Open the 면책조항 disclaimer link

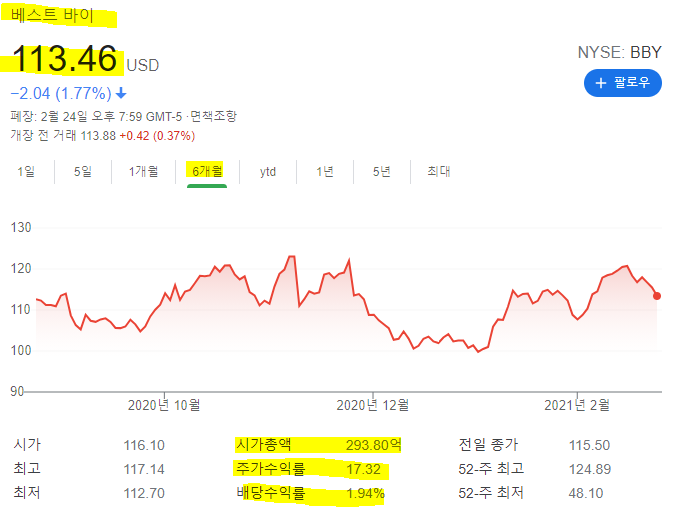coord(214,116)
